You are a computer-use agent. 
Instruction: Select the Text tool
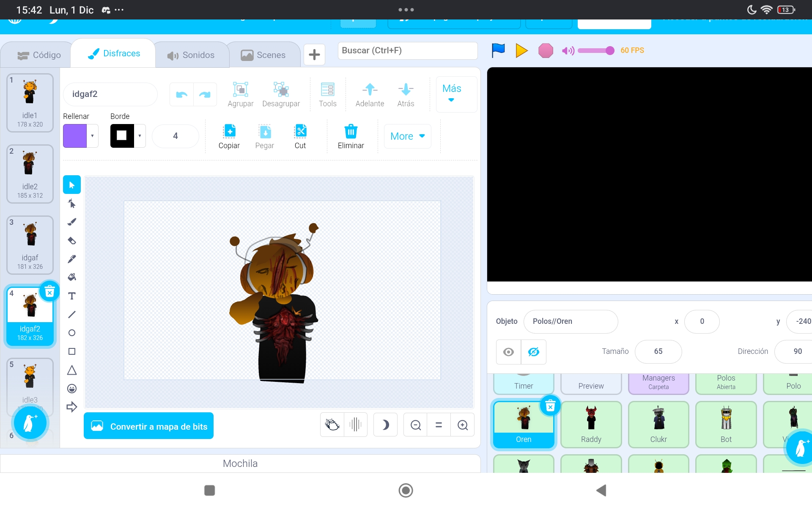coord(72,296)
